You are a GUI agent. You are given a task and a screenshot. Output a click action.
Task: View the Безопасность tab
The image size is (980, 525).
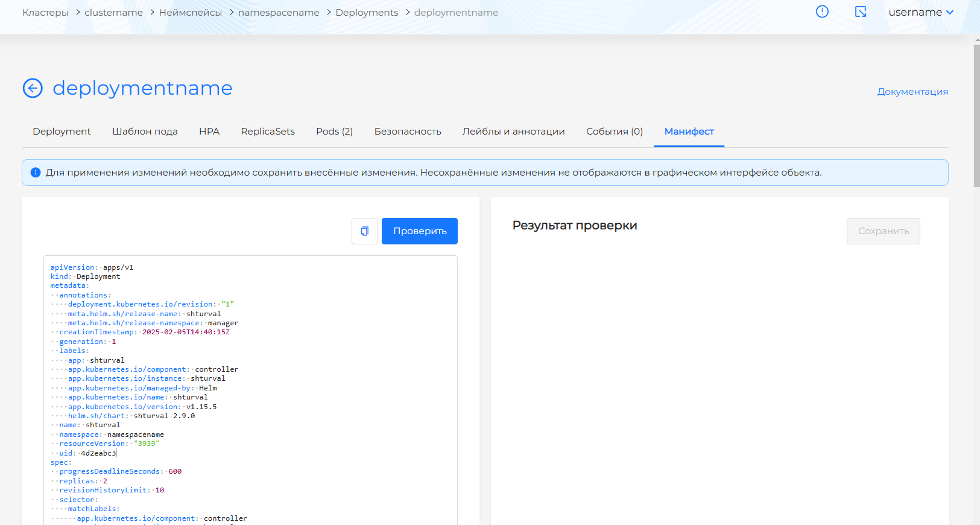click(x=408, y=132)
